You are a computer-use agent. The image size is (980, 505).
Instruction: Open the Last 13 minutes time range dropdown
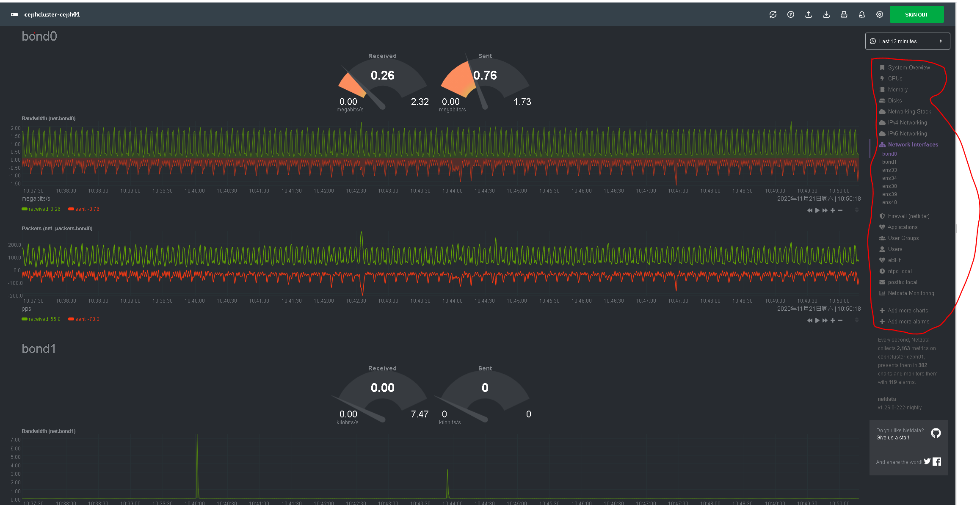coord(907,41)
